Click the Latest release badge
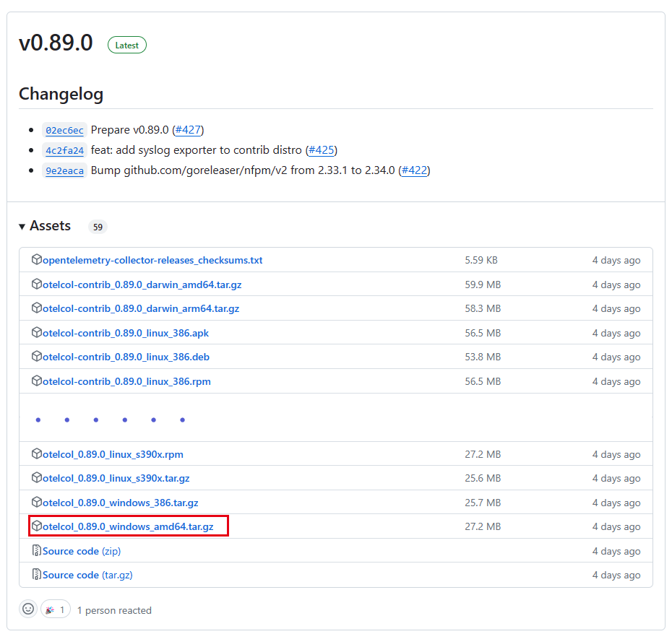This screenshot has width=672, height=634. [x=126, y=45]
